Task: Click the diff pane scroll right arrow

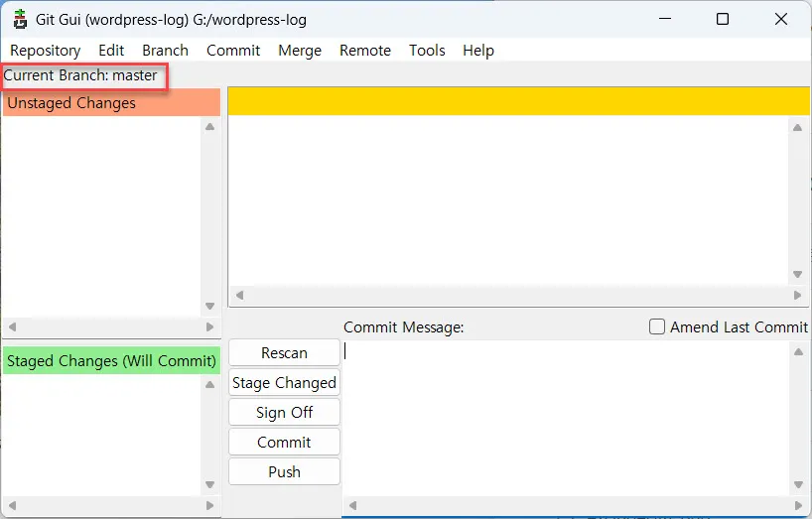Action: click(x=797, y=296)
